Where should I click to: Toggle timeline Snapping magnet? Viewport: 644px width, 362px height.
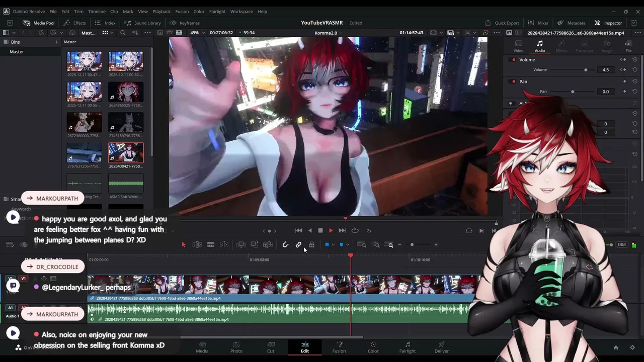(x=285, y=245)
